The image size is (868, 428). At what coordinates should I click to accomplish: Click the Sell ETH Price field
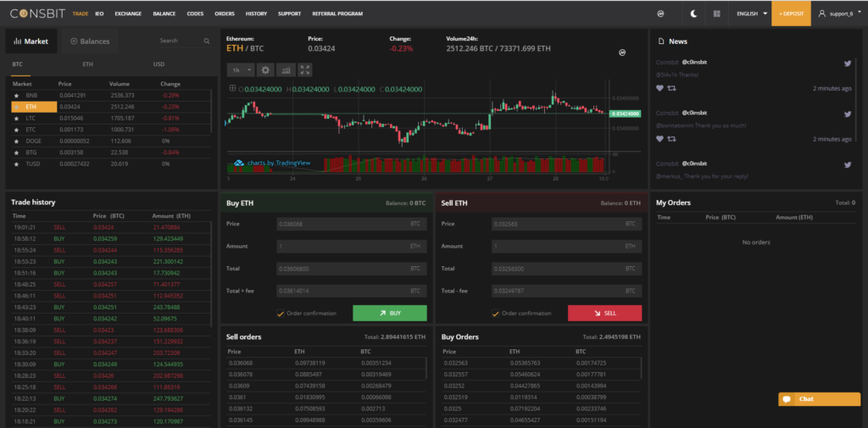566,224
